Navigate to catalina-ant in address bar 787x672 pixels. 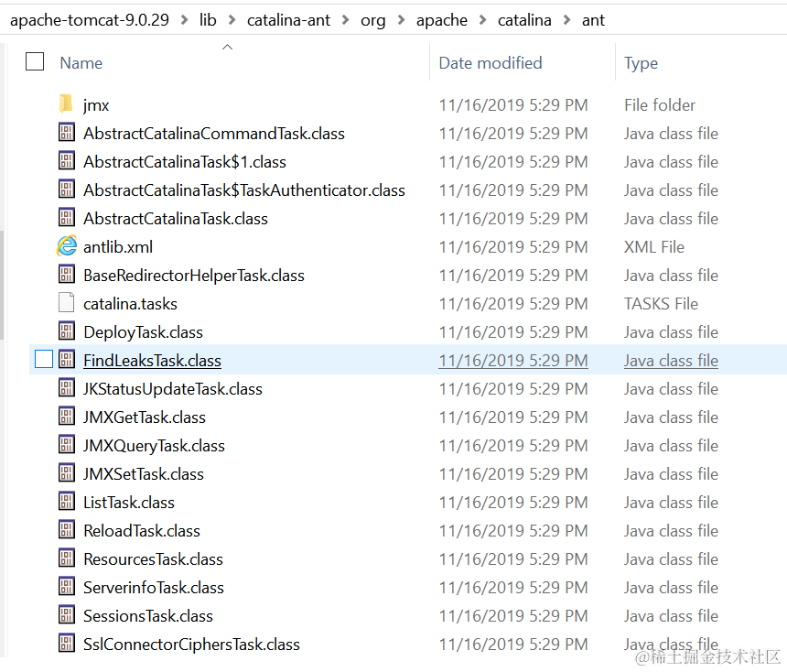(288, 20)
